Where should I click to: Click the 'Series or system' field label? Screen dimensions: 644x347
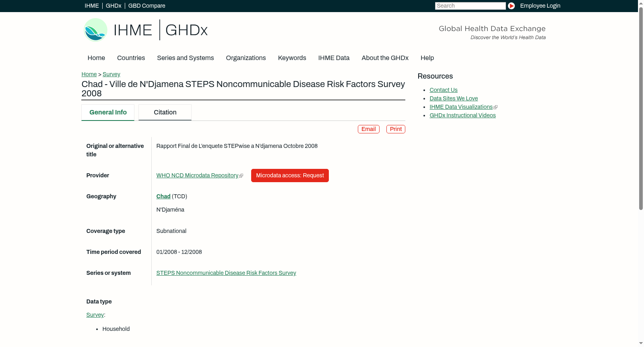[x=109, y=273]
